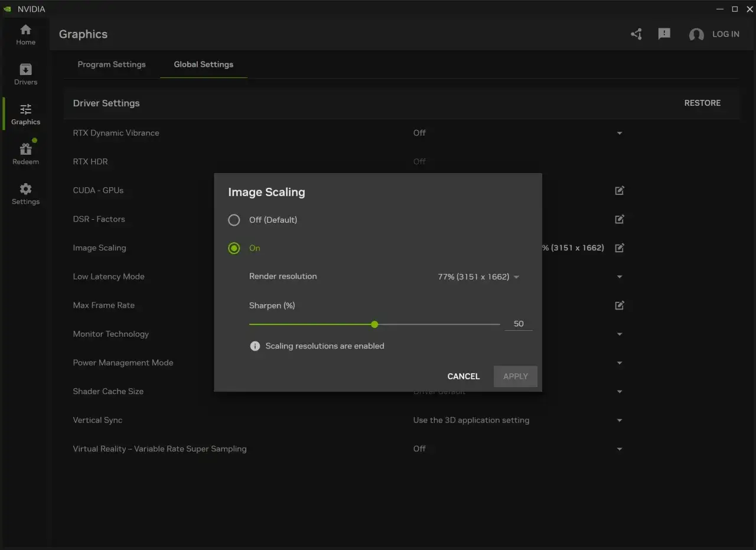This screenshot has height=550, width=756.
Task: Close the NVIDIA app window
Action: (x=750, y=9)
